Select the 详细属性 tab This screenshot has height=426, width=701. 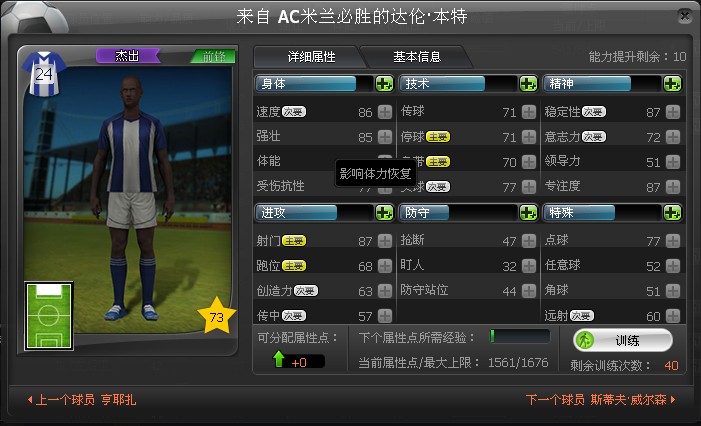pyautogui.click(x=311, y=57)
